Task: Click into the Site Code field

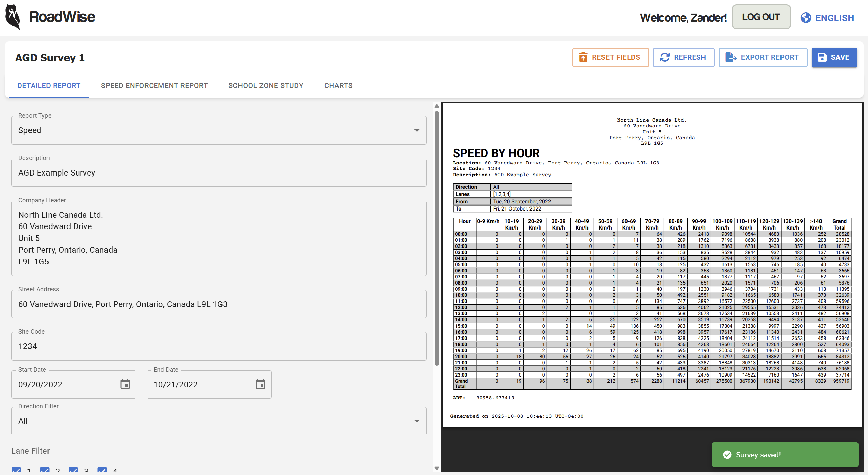Action: pos(219,346)
